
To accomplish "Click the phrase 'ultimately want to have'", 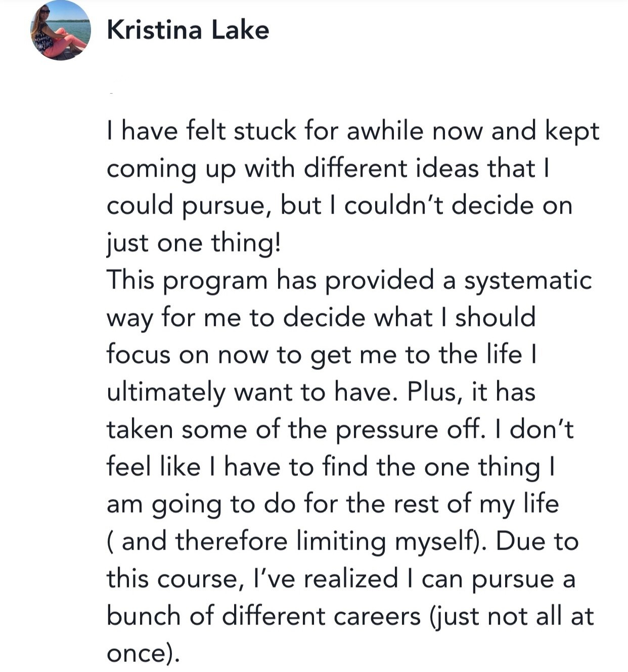I will pos(249,393).
